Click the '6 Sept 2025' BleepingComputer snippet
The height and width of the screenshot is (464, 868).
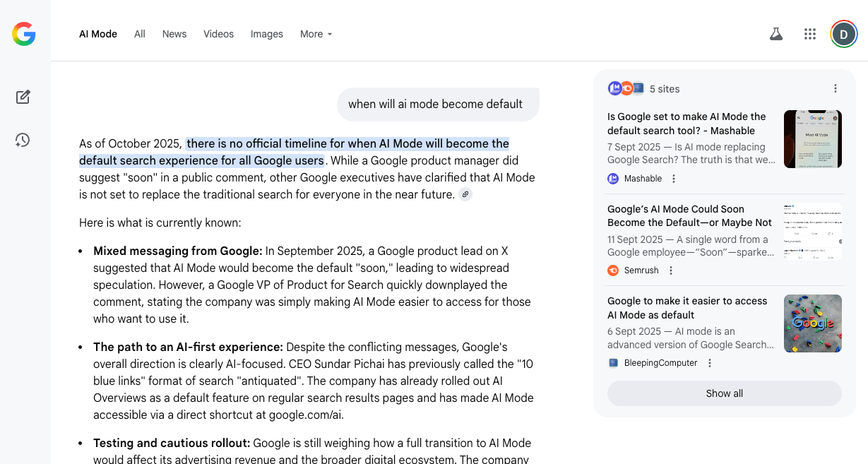point(691,338)
